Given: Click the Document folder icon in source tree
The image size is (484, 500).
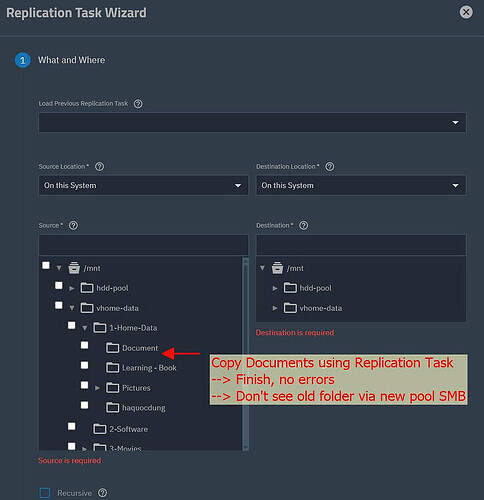Looking at the screenshot, I should pos(112,348).
